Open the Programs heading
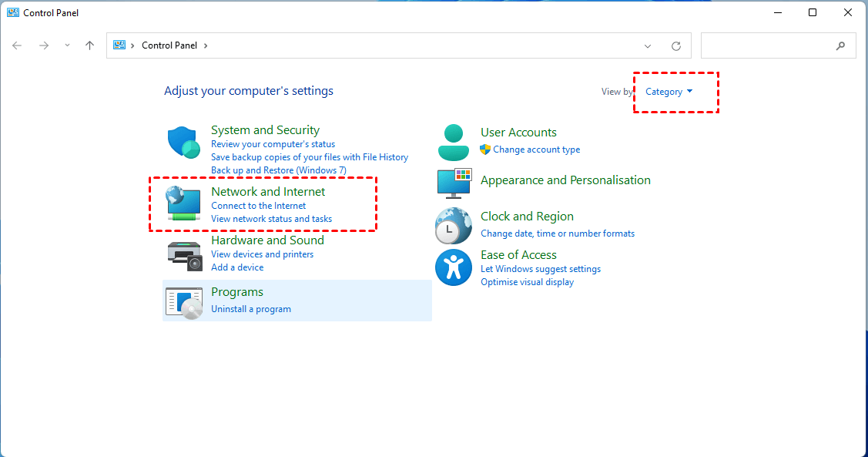This screenshot has width=868, height=457. point(237,292)
